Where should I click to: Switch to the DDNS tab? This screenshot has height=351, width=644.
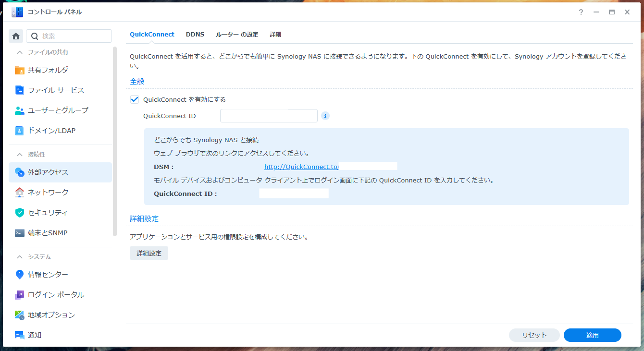[195, 35]
